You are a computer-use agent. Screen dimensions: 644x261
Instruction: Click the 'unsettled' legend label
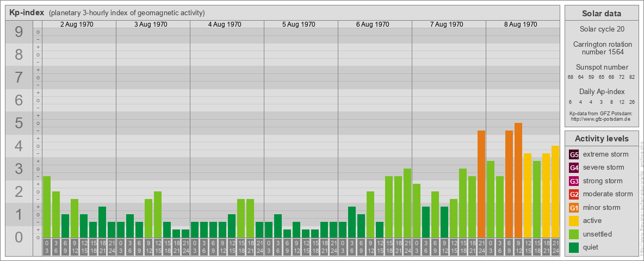597,234
